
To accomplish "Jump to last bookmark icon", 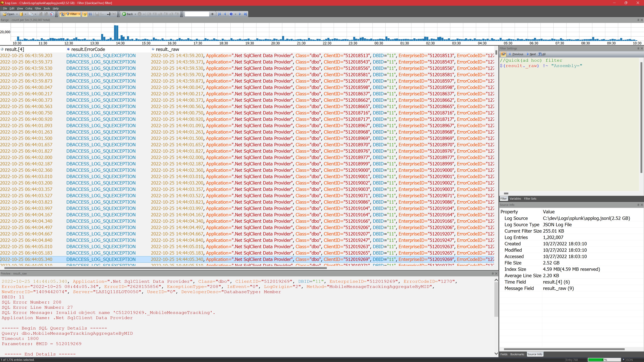I will click(x=246, y=14).
